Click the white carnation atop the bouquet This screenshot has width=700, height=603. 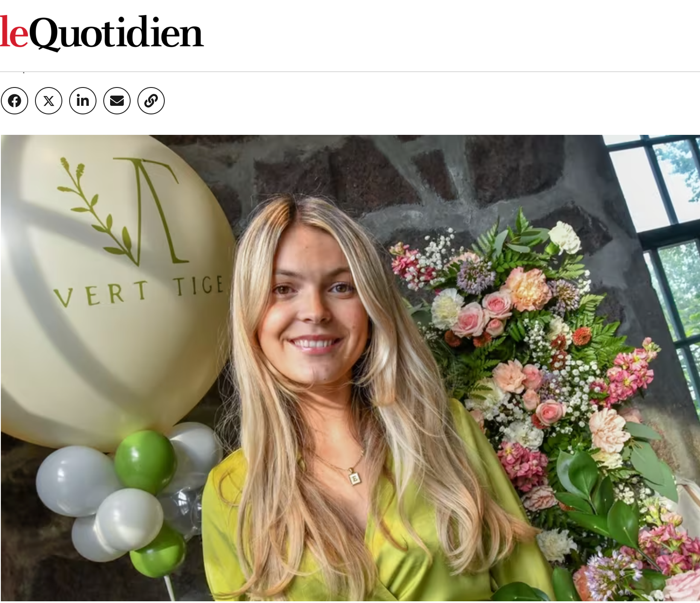pos(565,237)
